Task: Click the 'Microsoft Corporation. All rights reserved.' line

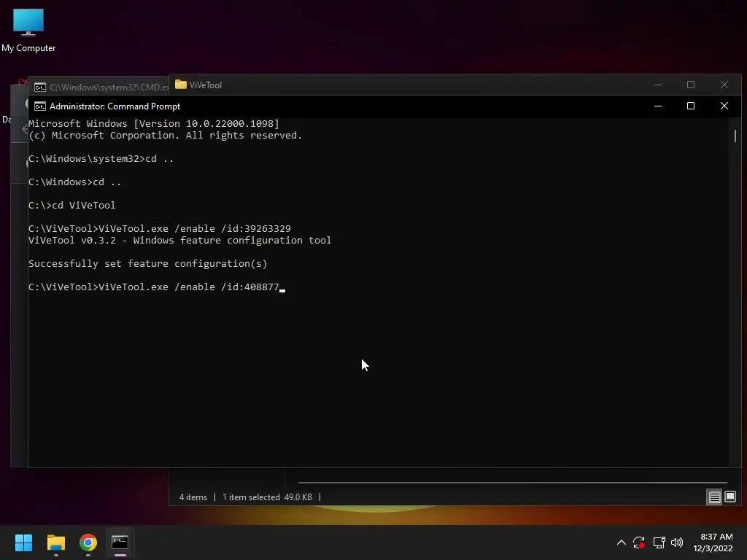Action: pos(165,135)
